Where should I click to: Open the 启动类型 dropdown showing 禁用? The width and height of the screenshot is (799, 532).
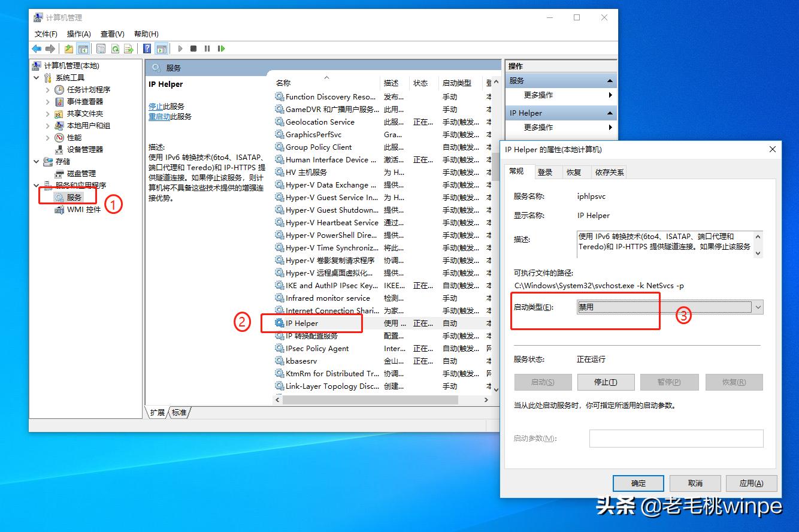coord(759,307)
